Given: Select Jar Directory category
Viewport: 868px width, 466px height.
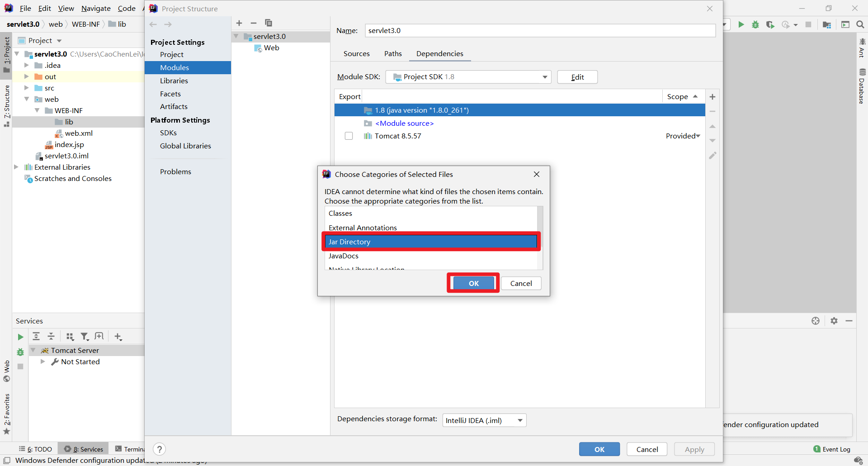Looking at the screenshot, I should pos(431,242).
